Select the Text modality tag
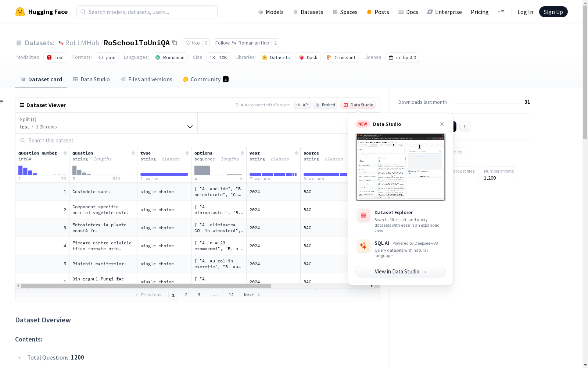This screenshot has width=588, height=368. 55,57
